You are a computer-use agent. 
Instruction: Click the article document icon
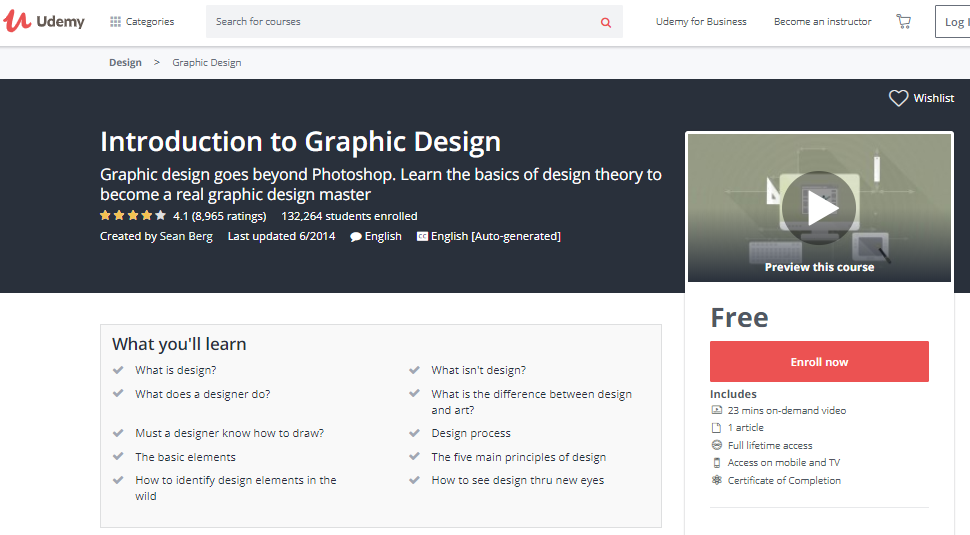pos(716,427)
